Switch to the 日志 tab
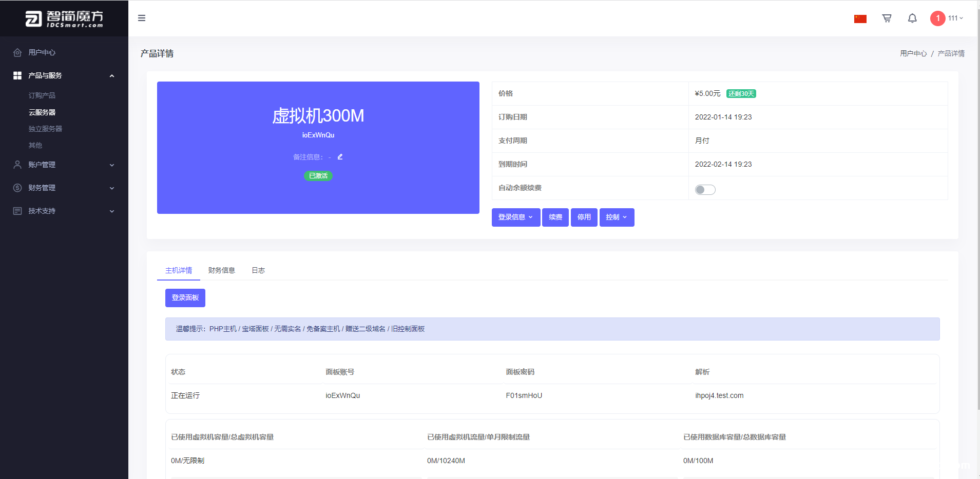The width and height of the screenshot is (980, 479). click(258, 270)
